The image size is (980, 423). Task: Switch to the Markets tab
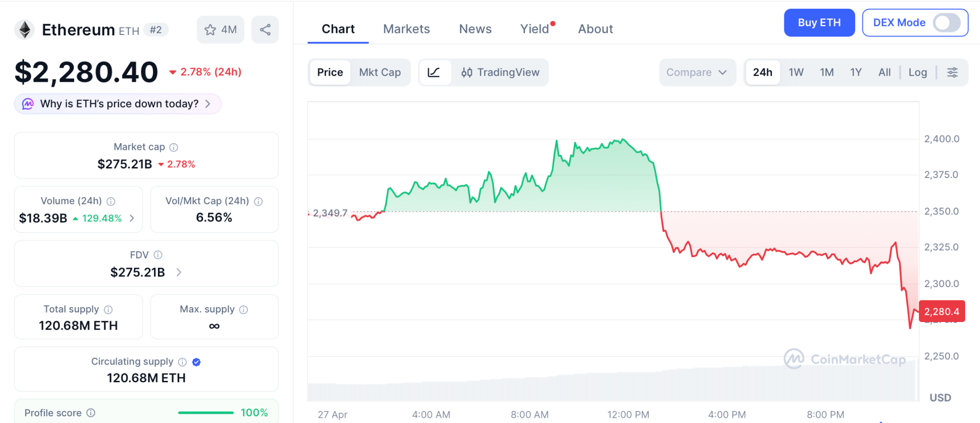(406, 29)
